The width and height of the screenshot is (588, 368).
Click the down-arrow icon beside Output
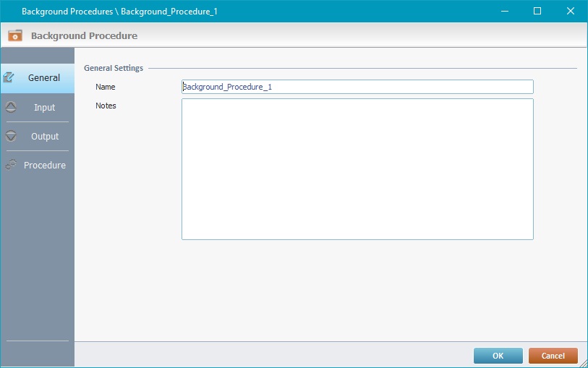click(x=11, y=136)
